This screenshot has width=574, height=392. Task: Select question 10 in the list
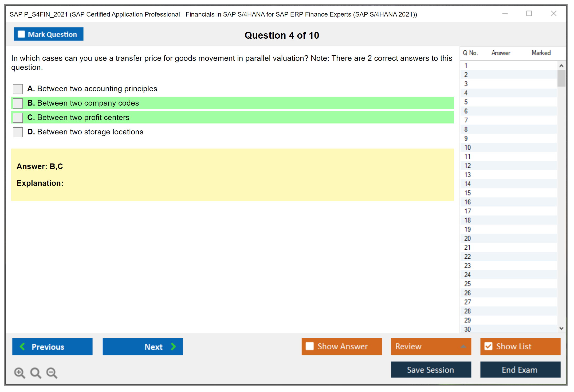click(x=467, y=147)
